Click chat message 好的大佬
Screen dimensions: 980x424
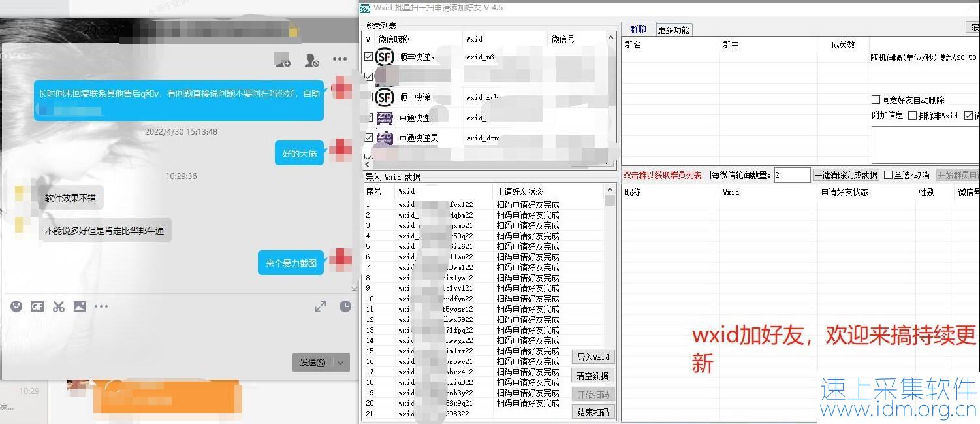point(299,154)
